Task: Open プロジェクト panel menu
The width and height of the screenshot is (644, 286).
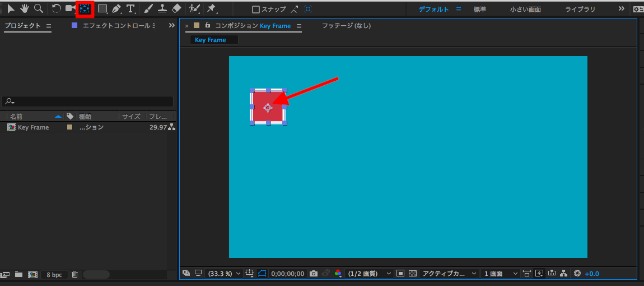Action: point(49,25)
